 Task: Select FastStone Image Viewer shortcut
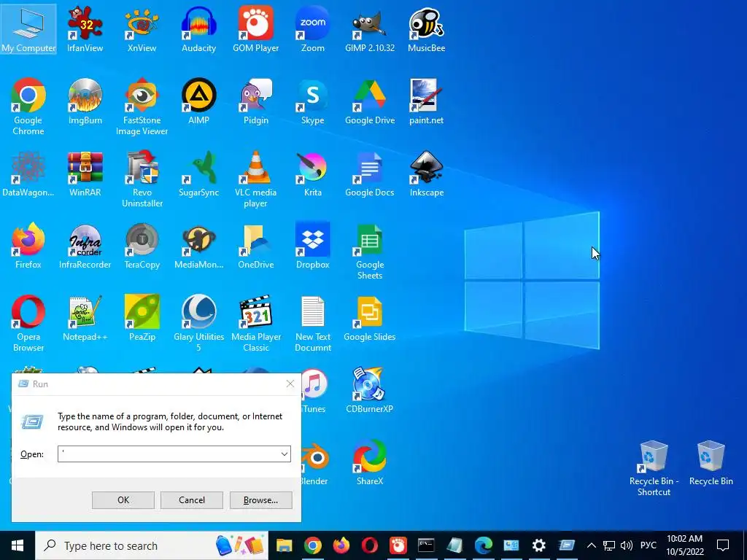tap(142, 106)
